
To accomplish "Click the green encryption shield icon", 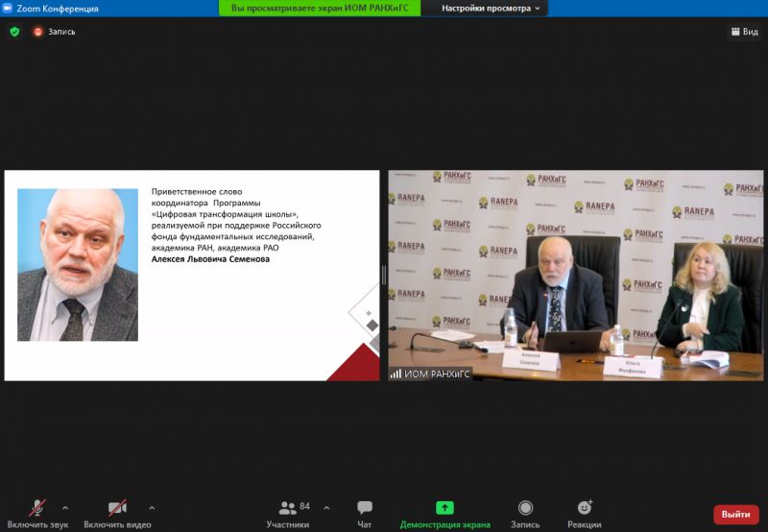I will tap(14, 32).
